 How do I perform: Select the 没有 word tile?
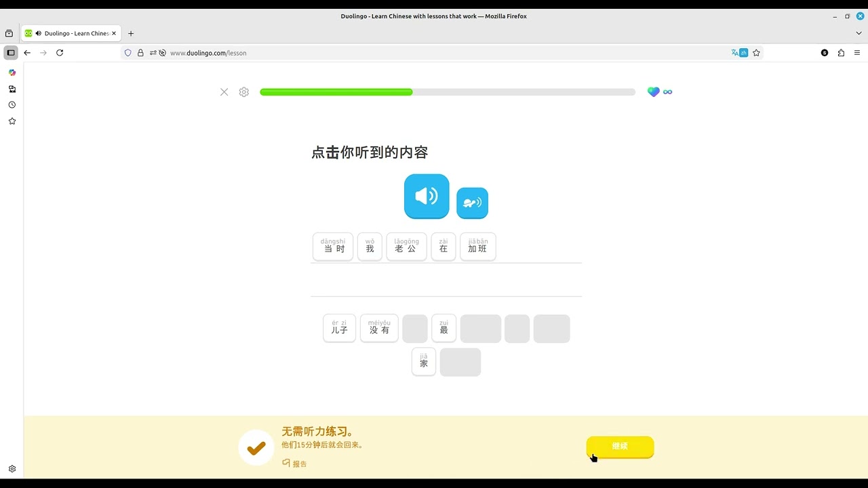379,328
